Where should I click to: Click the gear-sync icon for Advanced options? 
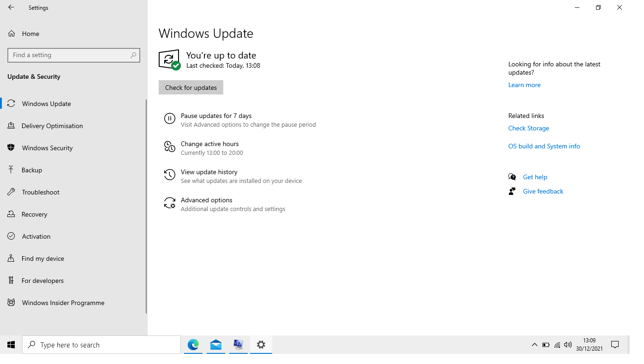pyautogui.click(x=170, y=203)
